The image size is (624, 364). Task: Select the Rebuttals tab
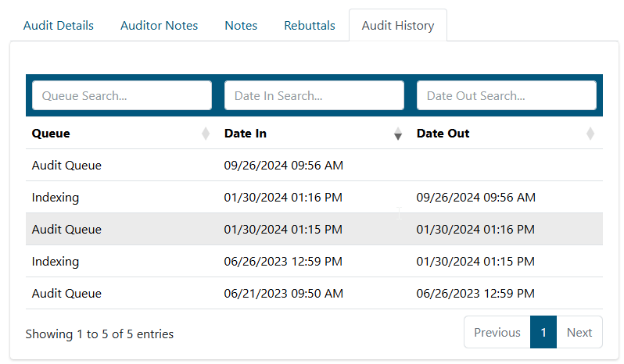[310, 26]
